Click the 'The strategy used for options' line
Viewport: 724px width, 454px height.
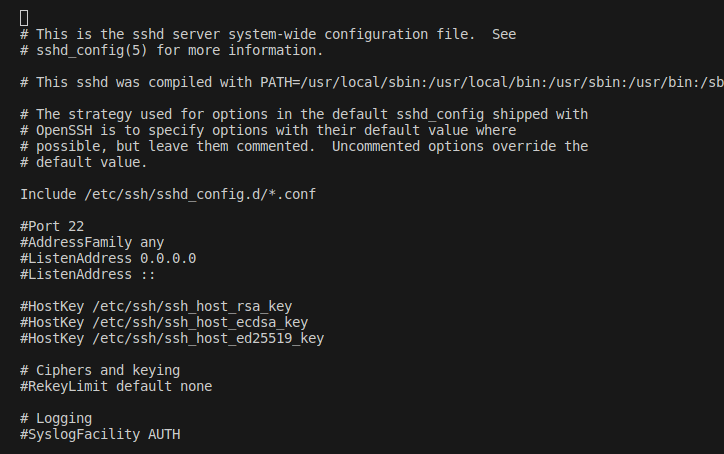tap(303, 114)
